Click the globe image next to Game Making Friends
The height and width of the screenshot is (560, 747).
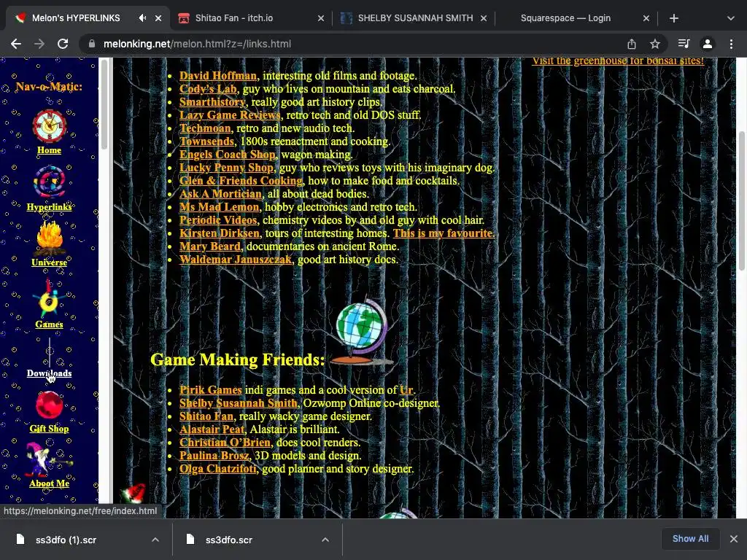[362, 330]
